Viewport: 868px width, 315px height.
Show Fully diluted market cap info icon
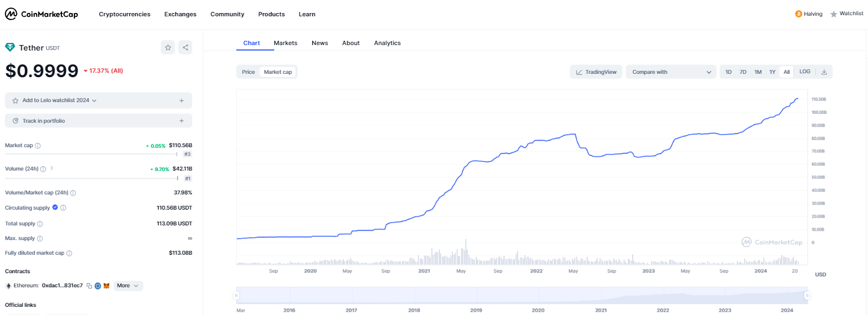pos(69,253)
